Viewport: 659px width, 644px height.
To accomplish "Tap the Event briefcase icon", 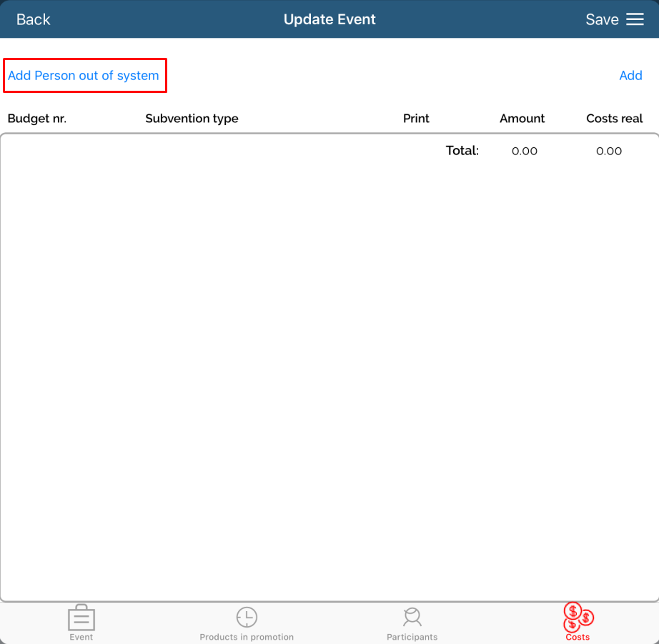I will coord(81,618).
